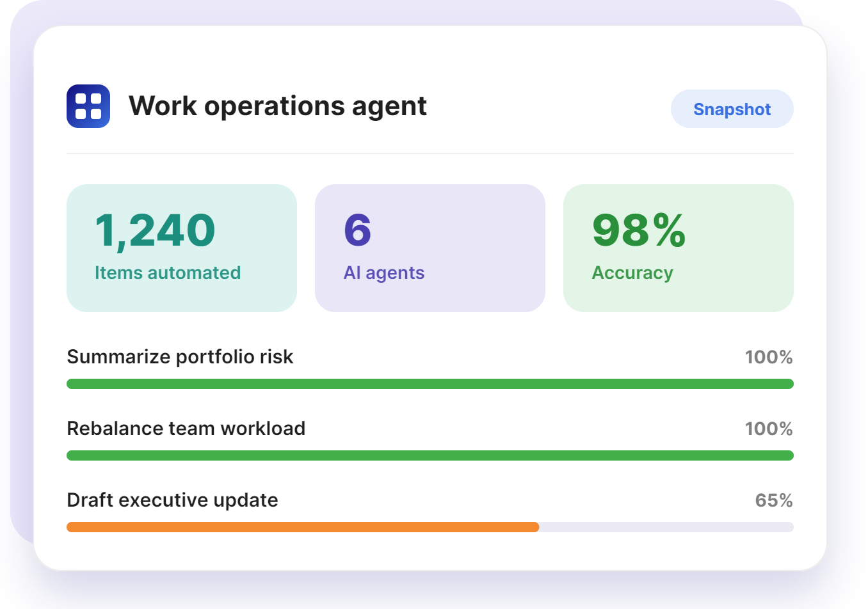Open the AI agents stat card
868x609 pixels.
tap(430, 248)
